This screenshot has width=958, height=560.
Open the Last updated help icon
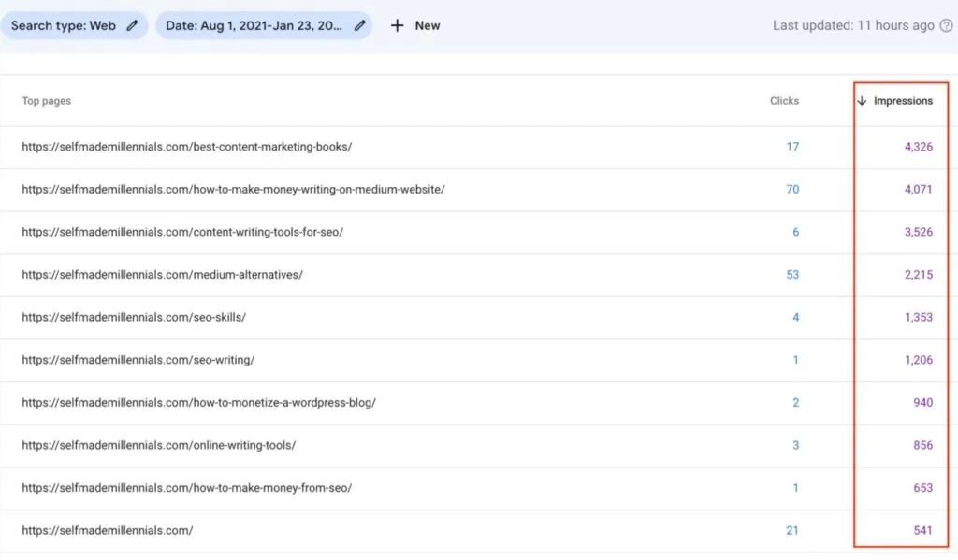point(946,26)
